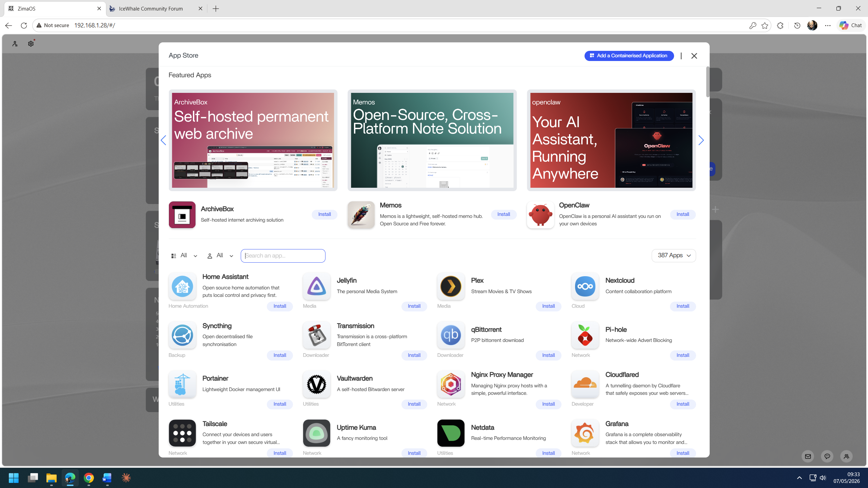Open the Plex app icon
This screenshot has width=868, height=488.
click(x=451, y=286)
